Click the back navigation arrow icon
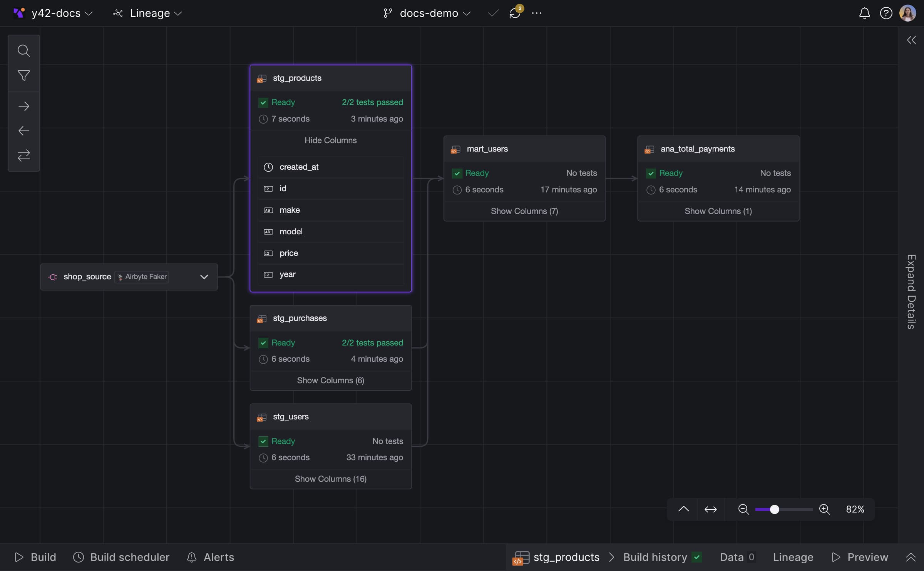This screenshot has height=571, width=924. (23, 130)
